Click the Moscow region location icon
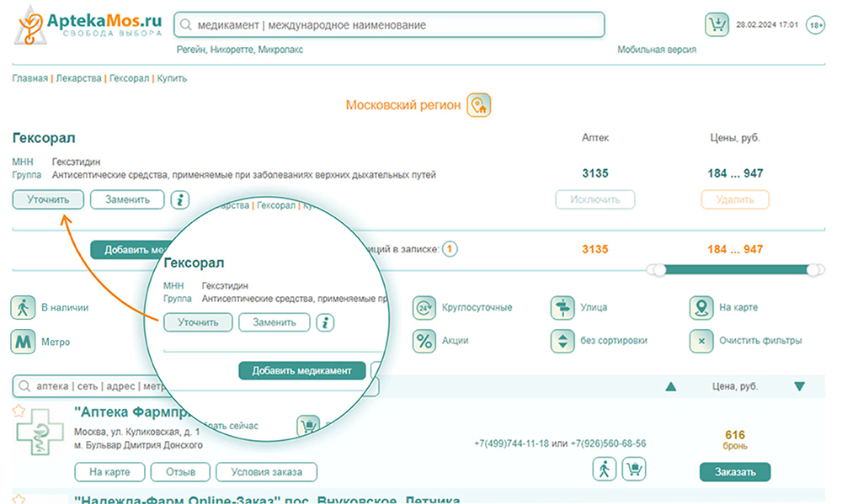842x504 pixels. pos(479,105)
